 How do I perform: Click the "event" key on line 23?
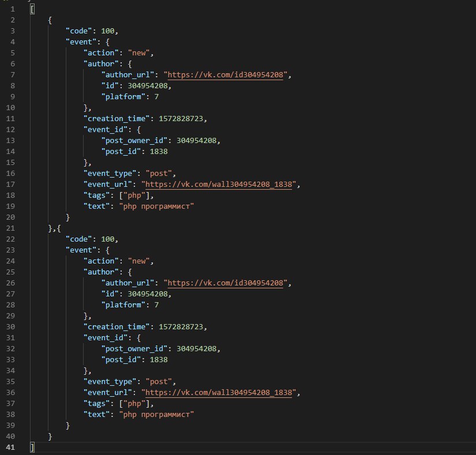click(x=81, y=250)
